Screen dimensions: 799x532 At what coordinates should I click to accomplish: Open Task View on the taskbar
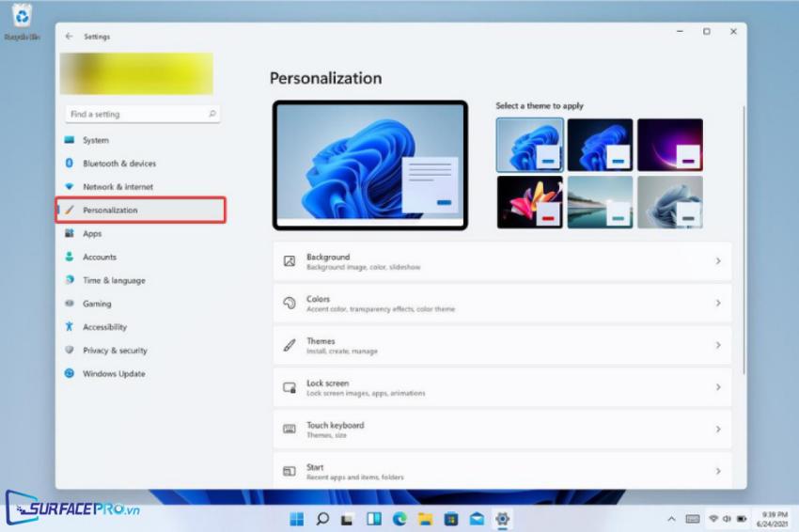point(348,519)
